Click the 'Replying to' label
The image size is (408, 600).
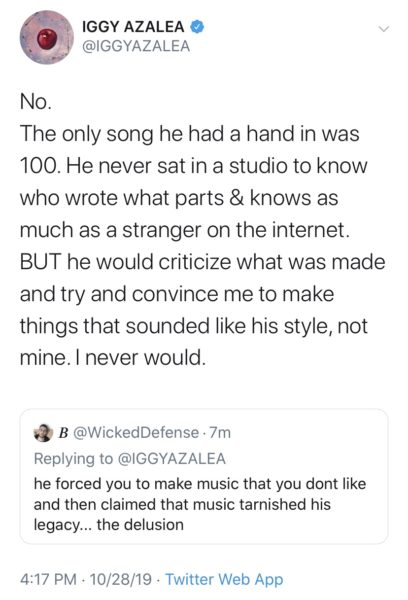pos(73,458)
